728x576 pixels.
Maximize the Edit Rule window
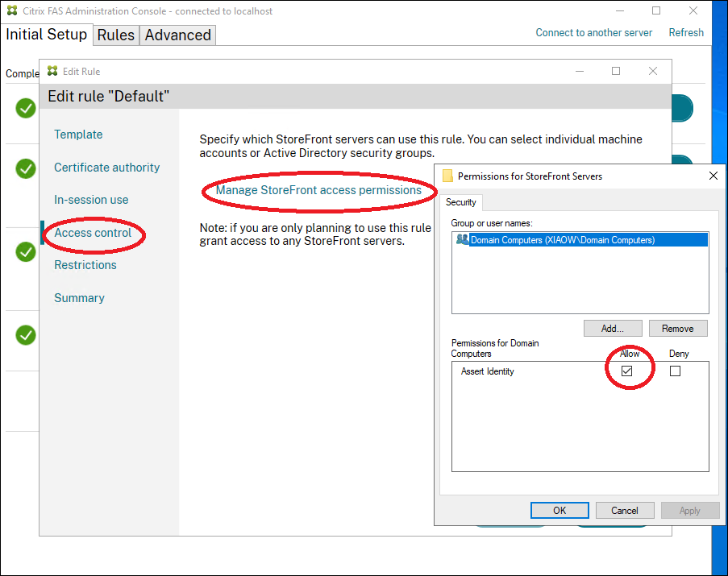[616, 71]
